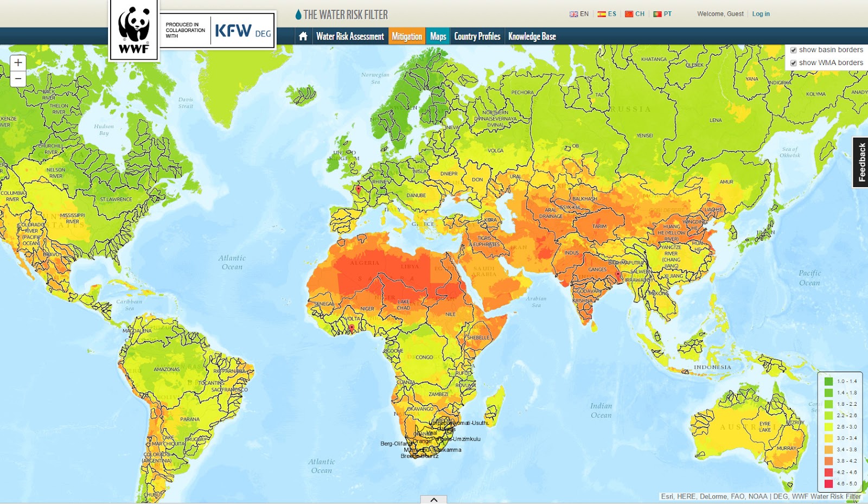Switch to the Country Profiles tab
Viewport: 868px width, 504px height.
click(477, 36)
